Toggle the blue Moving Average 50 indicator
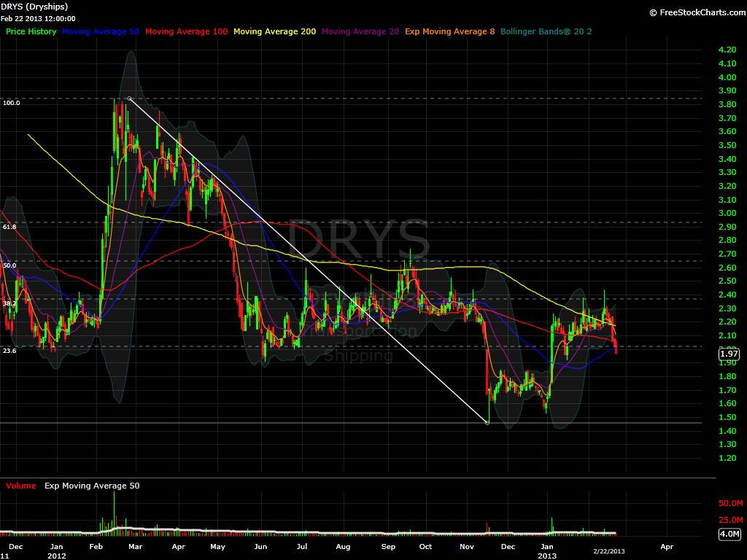This screenshot has width=747, height=560. pos(100,31)
